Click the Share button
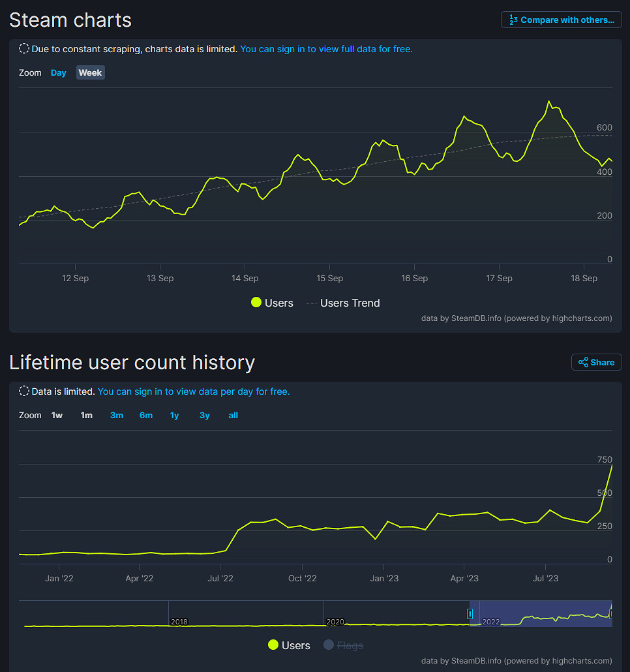 click(596, 362)
